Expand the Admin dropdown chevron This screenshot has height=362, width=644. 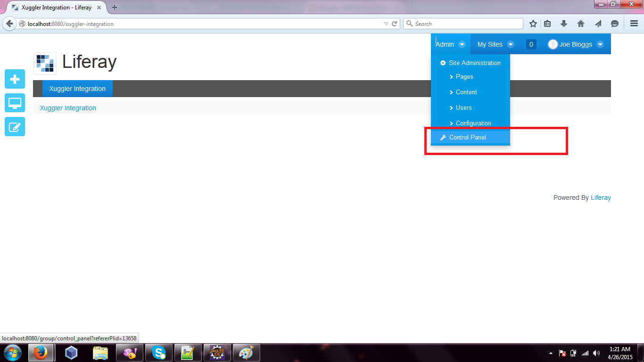[x=462, y=44]
